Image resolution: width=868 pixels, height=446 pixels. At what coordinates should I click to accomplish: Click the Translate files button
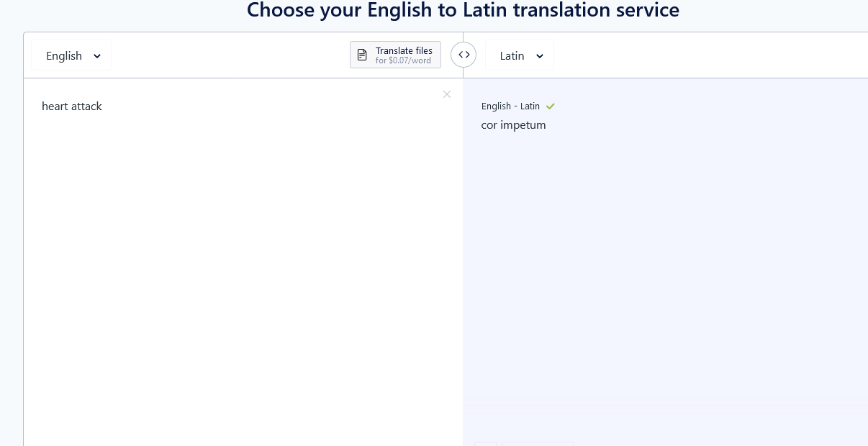[x=395, y=55]
